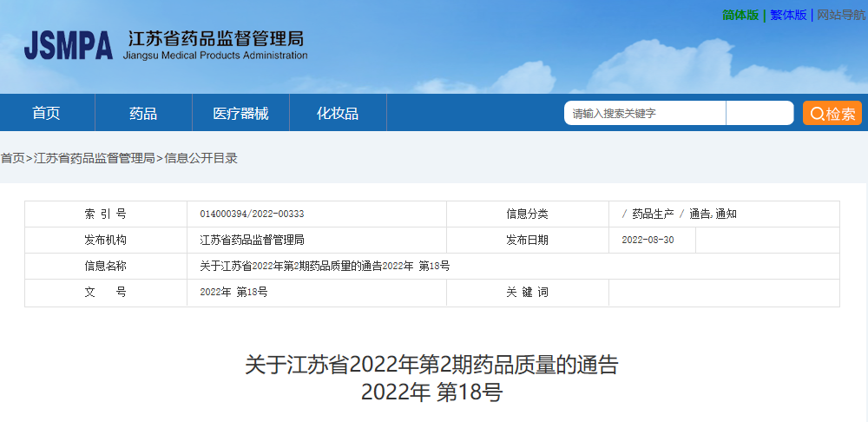
Task: Click the 江苏省药品监督管理局 header title
Action: coord(216,39)
